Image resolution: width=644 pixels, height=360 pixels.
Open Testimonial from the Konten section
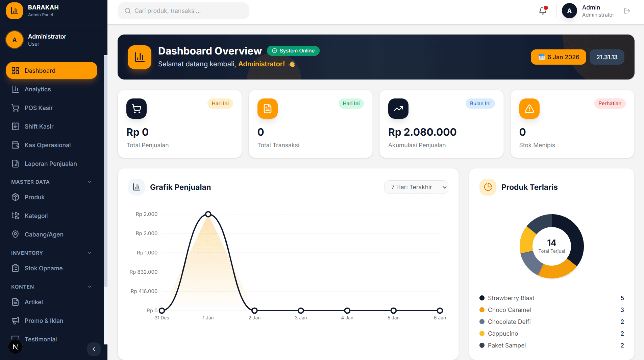pyautogui.click(x=41, y=339)
